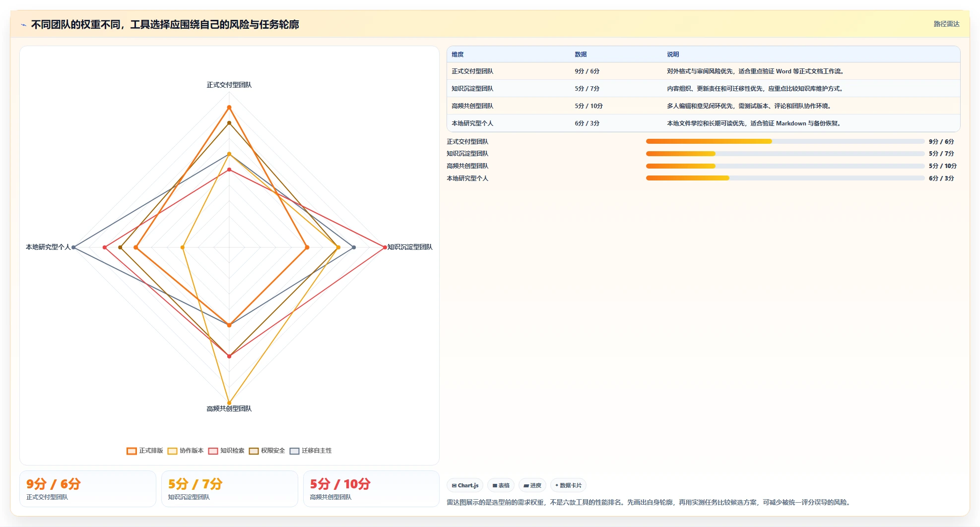The image size is (980, 527).
Task: Click the orange data point at top of radar
Action: [x=229, y=107]
